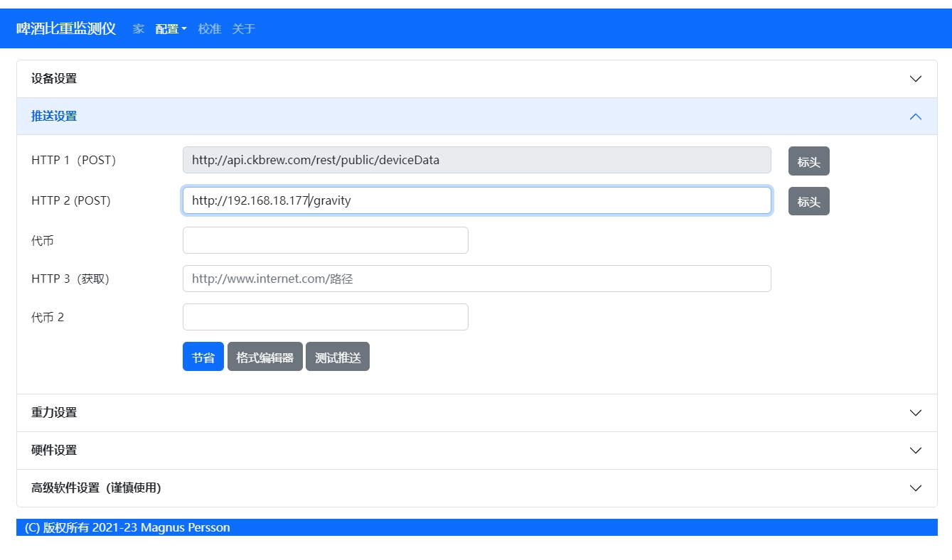Image resolution: width=952 pixels, height=560 pixels.
Task: Click the 代币 token input field
Action: click(325, 240)
